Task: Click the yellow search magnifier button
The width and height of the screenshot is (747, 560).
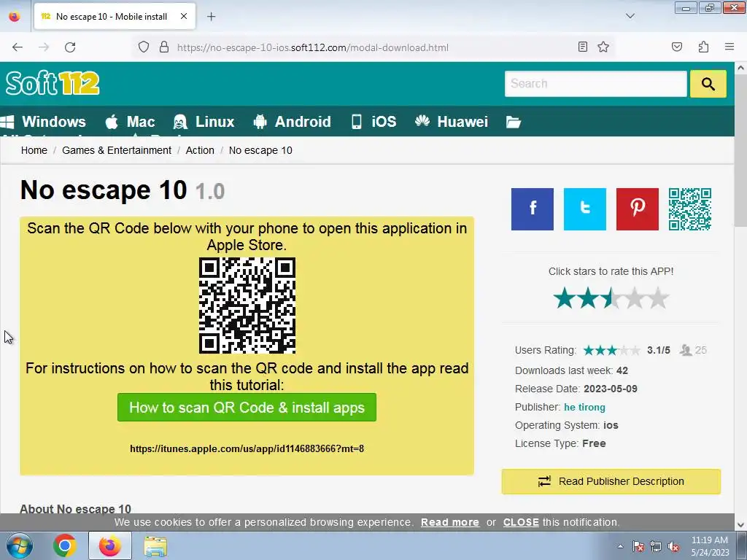Action: pyautogui.click(x=708, y=84)
